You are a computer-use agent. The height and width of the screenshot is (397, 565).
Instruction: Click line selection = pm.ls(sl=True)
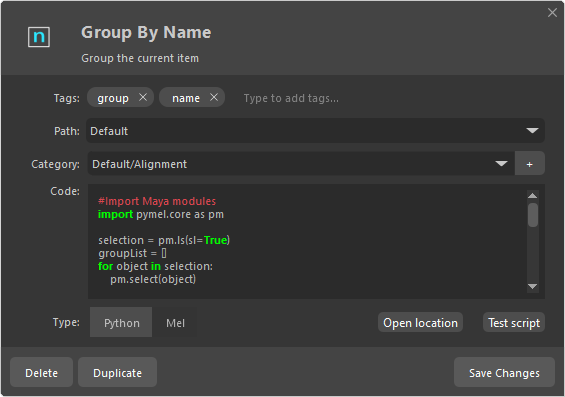164,240
